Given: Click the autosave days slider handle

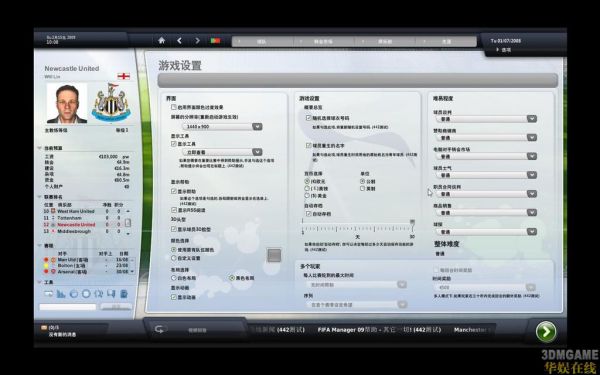Looking at the screenshot, I should click(x=412, y=222).
